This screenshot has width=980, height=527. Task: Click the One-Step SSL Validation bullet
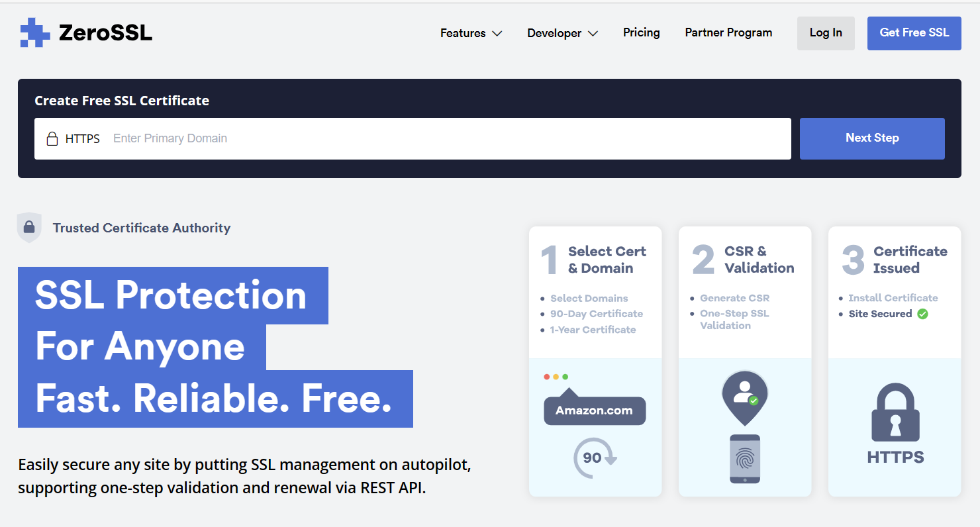pos(735,319)
